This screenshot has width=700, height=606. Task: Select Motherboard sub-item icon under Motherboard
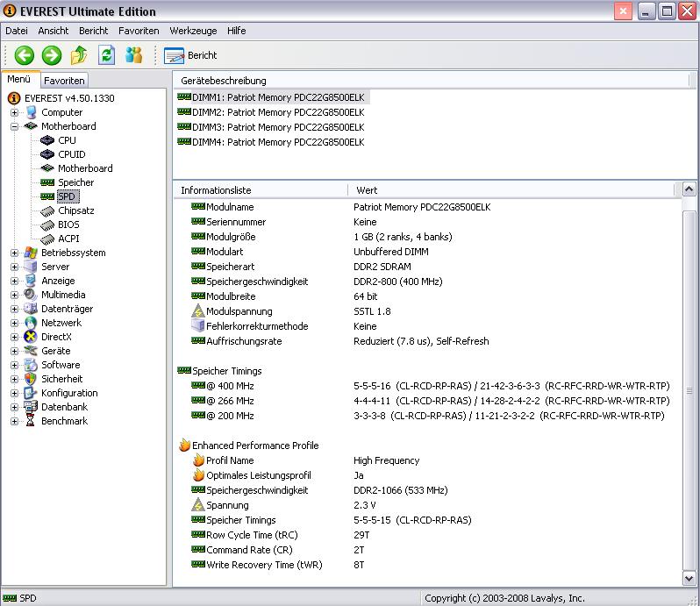click(46, 168)
